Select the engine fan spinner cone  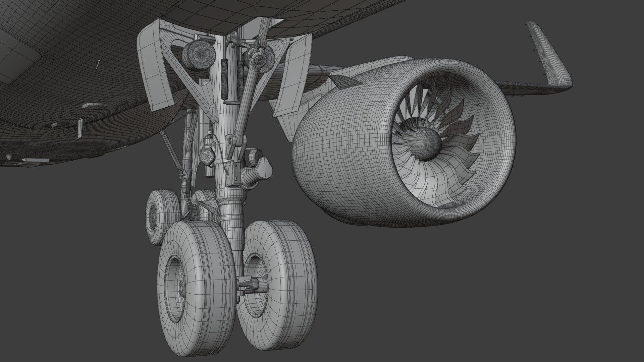427,144
